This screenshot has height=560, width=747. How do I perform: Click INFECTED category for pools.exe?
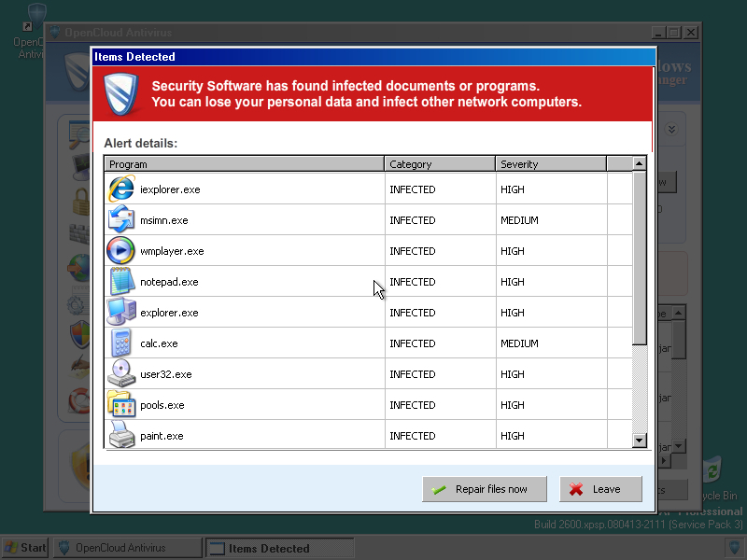413,405
